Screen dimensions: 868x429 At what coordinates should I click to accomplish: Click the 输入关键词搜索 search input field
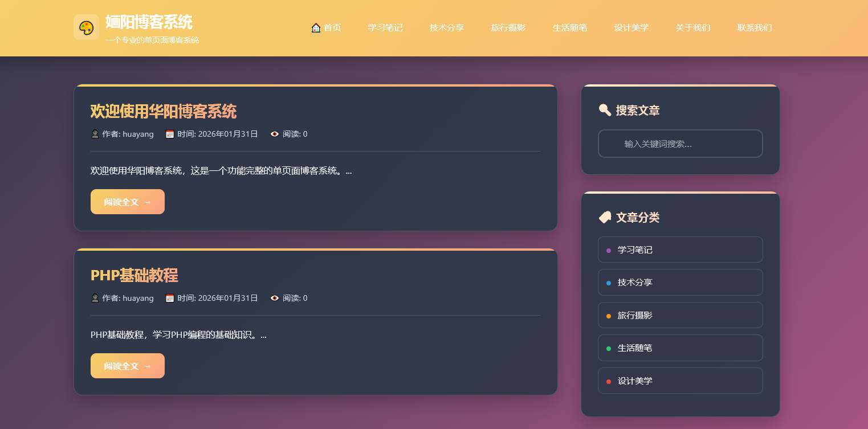(680, 144)
